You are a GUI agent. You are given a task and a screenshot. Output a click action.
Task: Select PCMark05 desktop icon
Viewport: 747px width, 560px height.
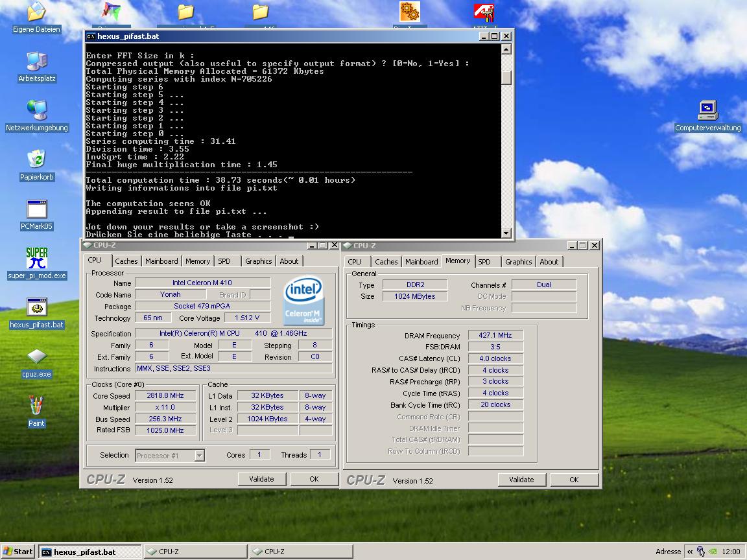[x=37, y=215]
